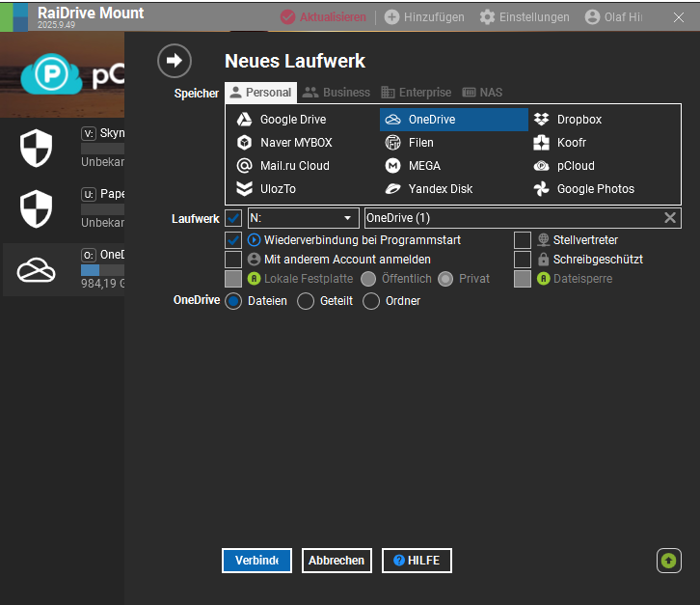
Task: Click the O: drive usage bar
Action: point(102,270)
